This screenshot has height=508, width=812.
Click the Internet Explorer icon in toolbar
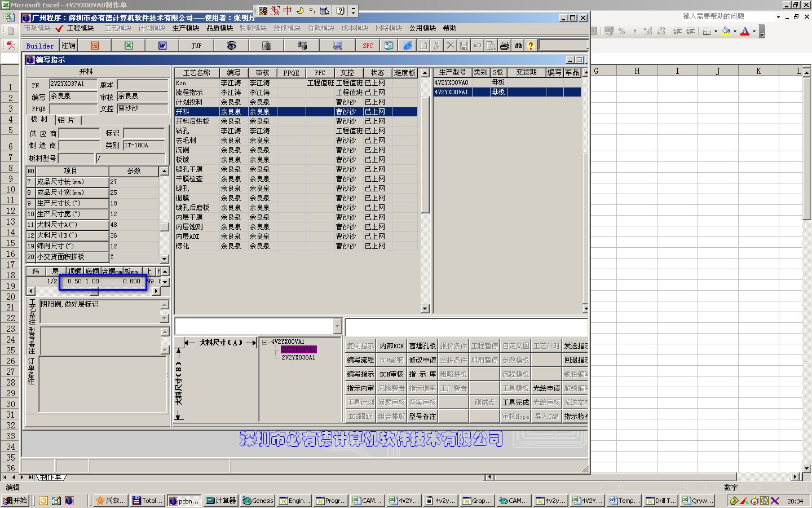tap(407, 46)
